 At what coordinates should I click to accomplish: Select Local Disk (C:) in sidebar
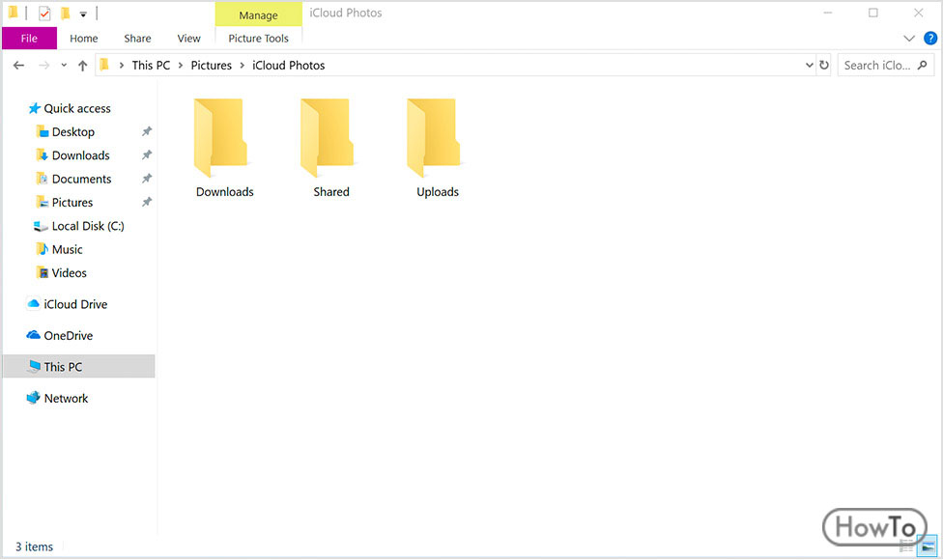pos(79,227)
